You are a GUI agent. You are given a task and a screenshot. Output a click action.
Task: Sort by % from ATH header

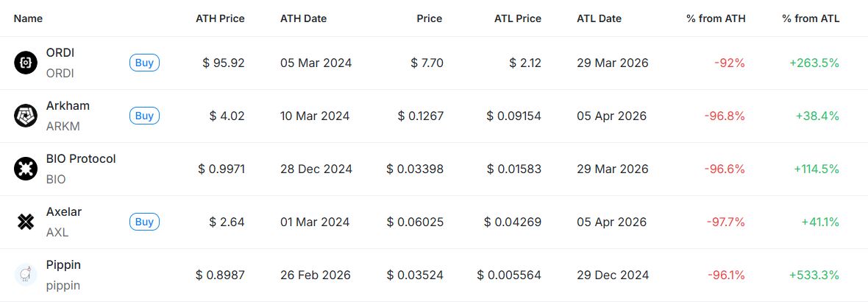click(716, 18)
